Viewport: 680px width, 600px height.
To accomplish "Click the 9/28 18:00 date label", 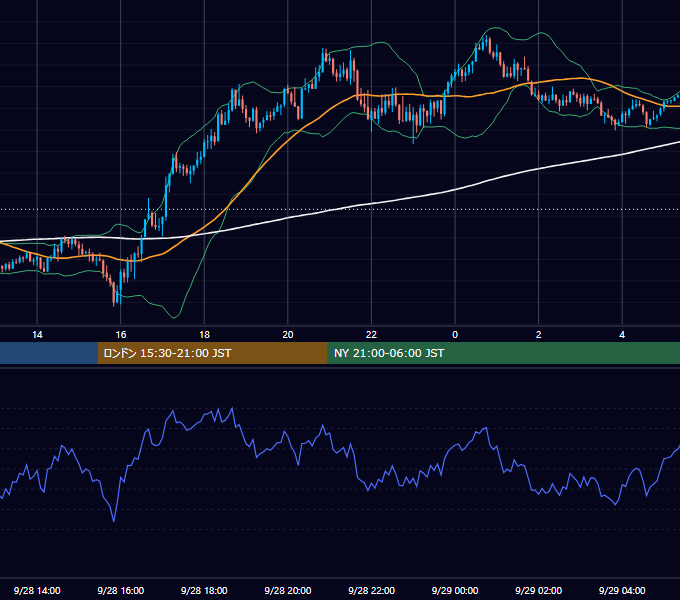I will 204,590.
